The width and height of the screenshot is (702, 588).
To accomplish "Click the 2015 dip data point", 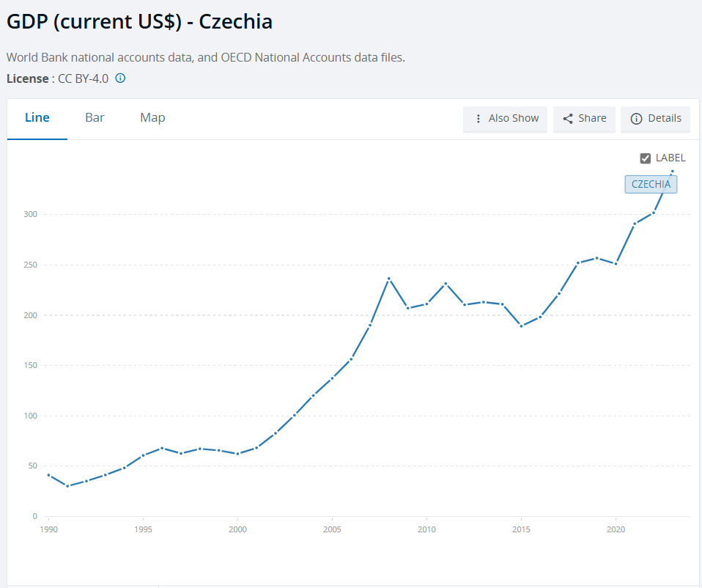I will point(522,326).
